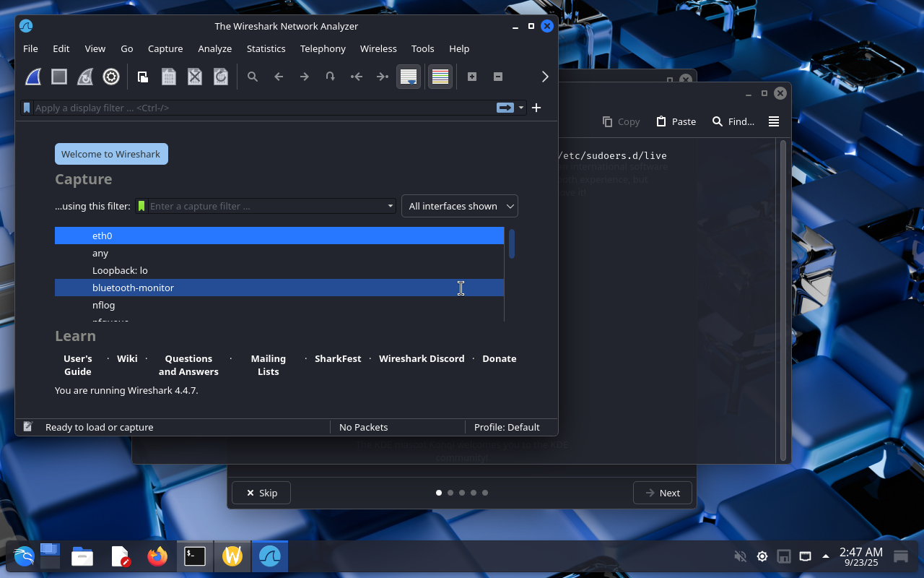Start capturing packets with the shark fin icon
The width and height of the screenshot is (924, 578).
(x=33, y=77)
